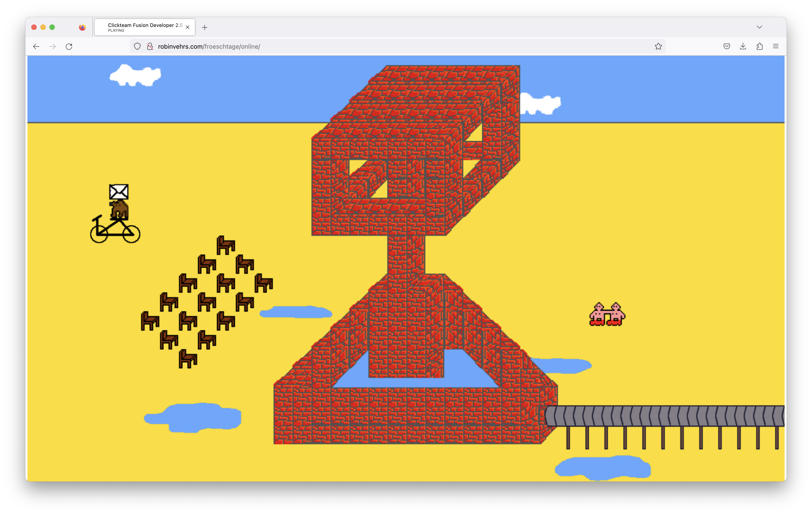Click the Firefox logo icon
The width and height of the screenshot is (812, 515).
(82, 27)
